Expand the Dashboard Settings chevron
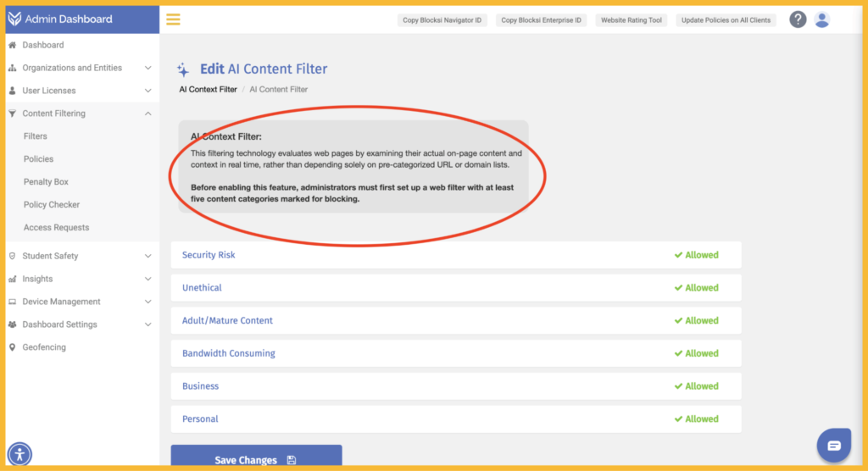 [147, 324]
